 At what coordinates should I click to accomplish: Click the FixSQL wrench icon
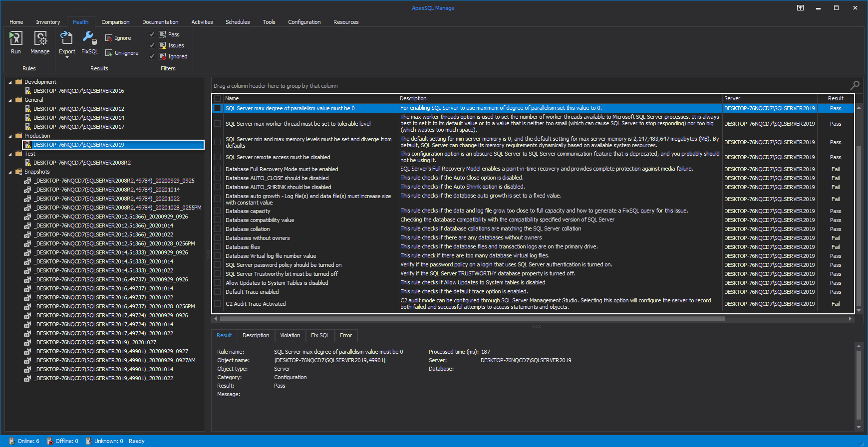(x=90, y=38)
